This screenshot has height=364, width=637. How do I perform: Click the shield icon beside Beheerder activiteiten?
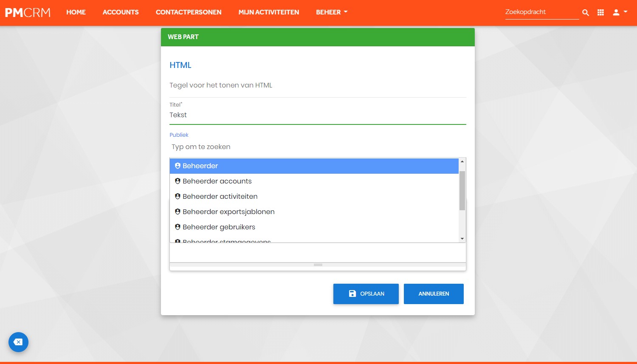(178, 196)
